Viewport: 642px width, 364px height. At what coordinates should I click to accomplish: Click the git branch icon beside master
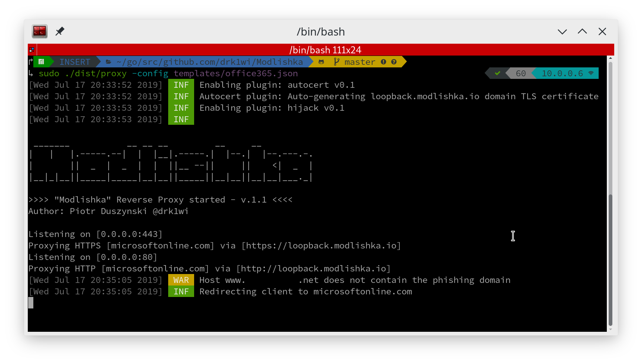click(336, 62)
